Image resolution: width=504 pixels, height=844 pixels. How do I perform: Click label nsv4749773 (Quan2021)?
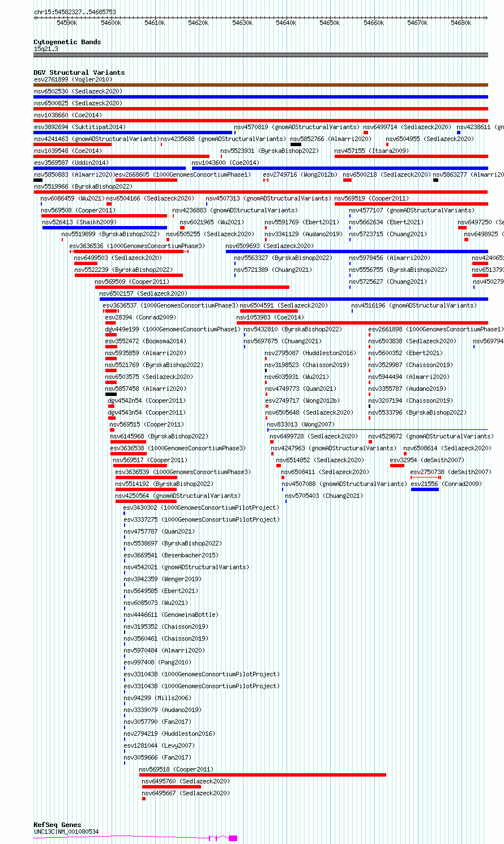coord(301,389)
